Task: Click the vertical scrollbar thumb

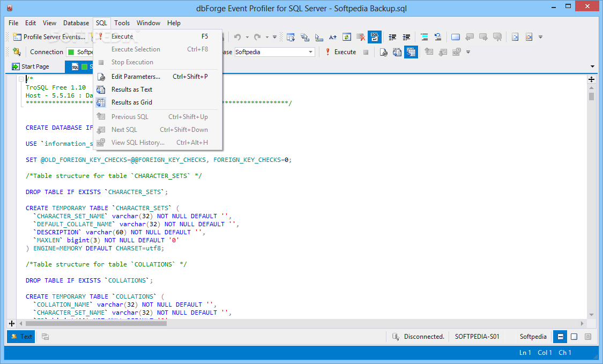Action: (591, 96)
